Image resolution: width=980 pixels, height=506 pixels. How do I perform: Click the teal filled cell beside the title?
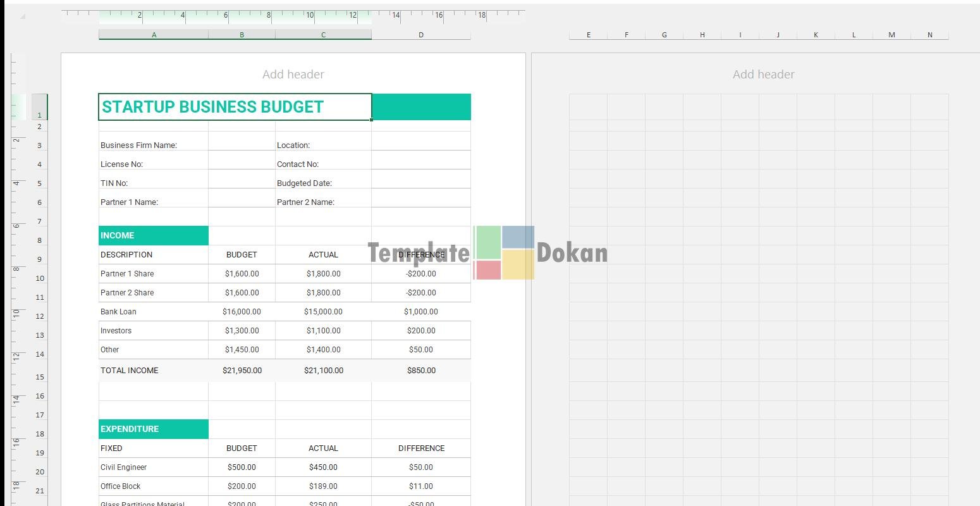pyautogui.click(x=421, y=107)
